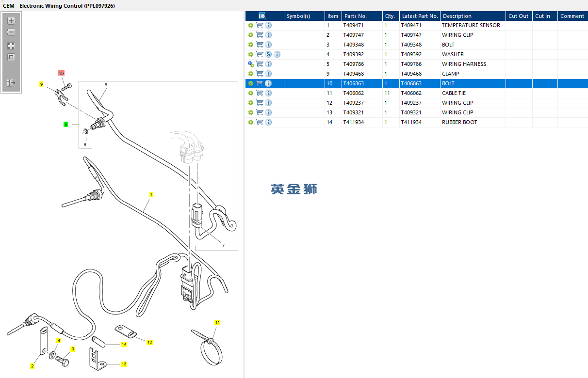Add CABLE TIE to cart
This screenshot has width=588, height=378.
pyautogui.click(x=260, y=93)
